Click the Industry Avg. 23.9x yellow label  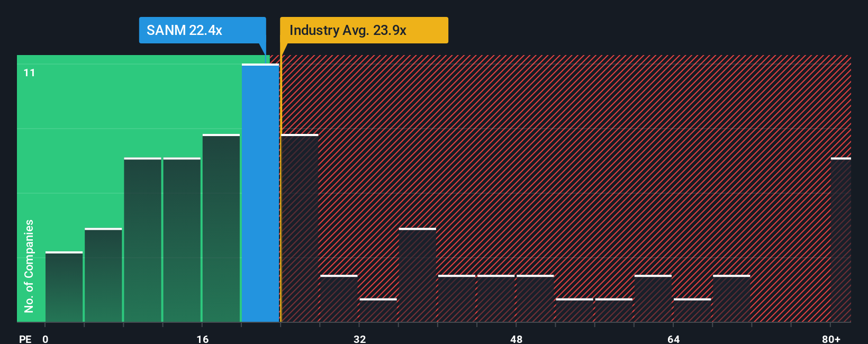(x=364, y=30)
